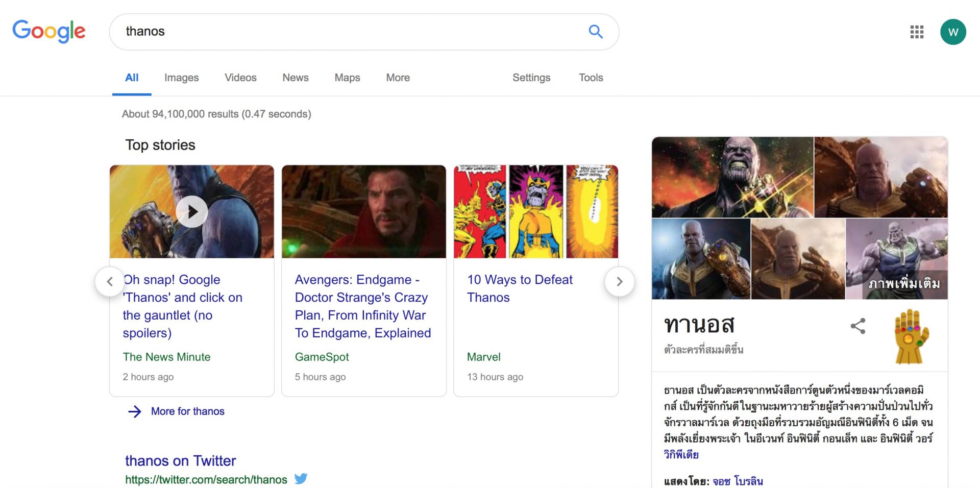Play the Oh snap Google Thanos video
This screenshot has height=488, width=980.
coord(192,211)
